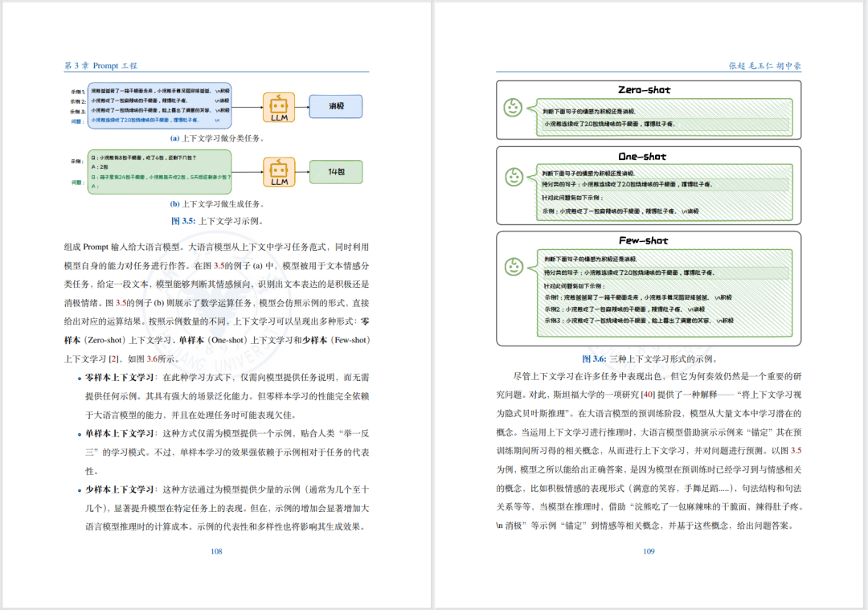Image resolution: width=868 pixels, height=610 pixels.
Task: Click the smiley face icon in the Few-shot box
Action: click(x=514, y=267)
